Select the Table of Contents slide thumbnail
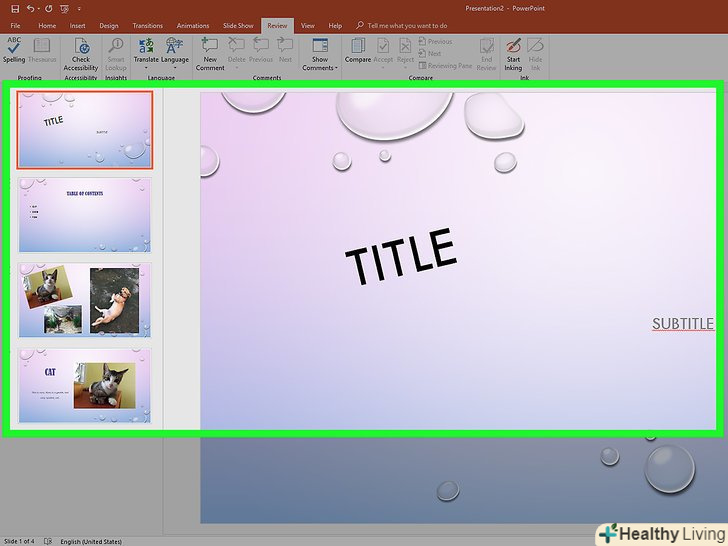Viewport: 728px width, 546px height. (85, 215)
